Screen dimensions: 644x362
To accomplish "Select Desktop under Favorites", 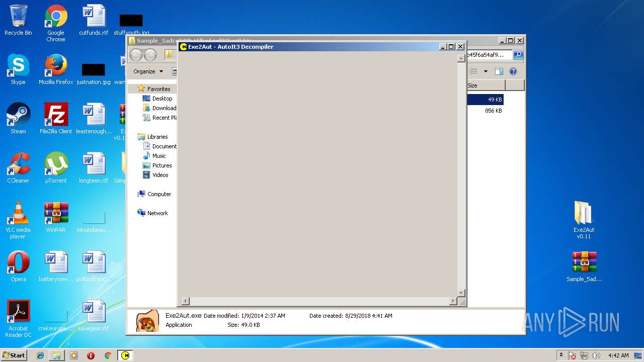I will point(162,99).
